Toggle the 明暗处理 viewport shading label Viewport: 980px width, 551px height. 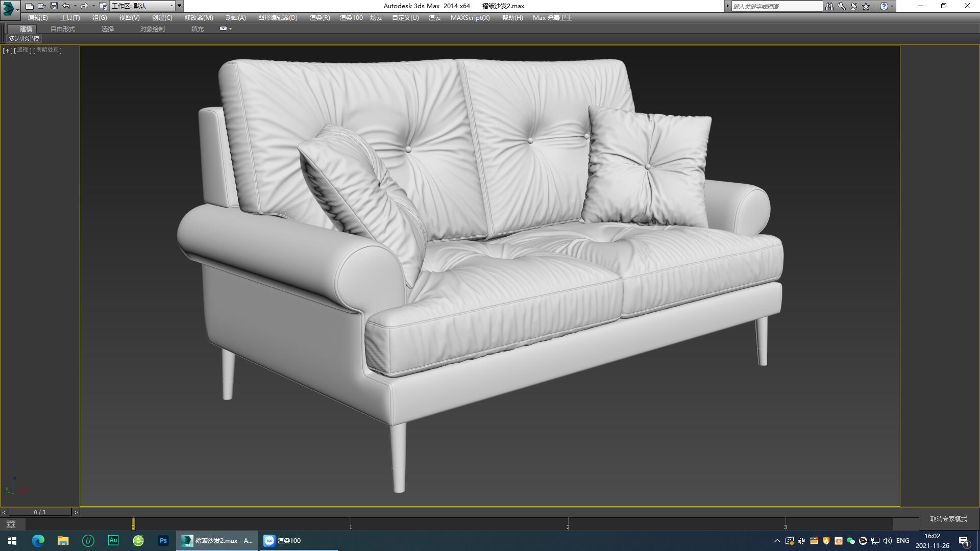47,51
